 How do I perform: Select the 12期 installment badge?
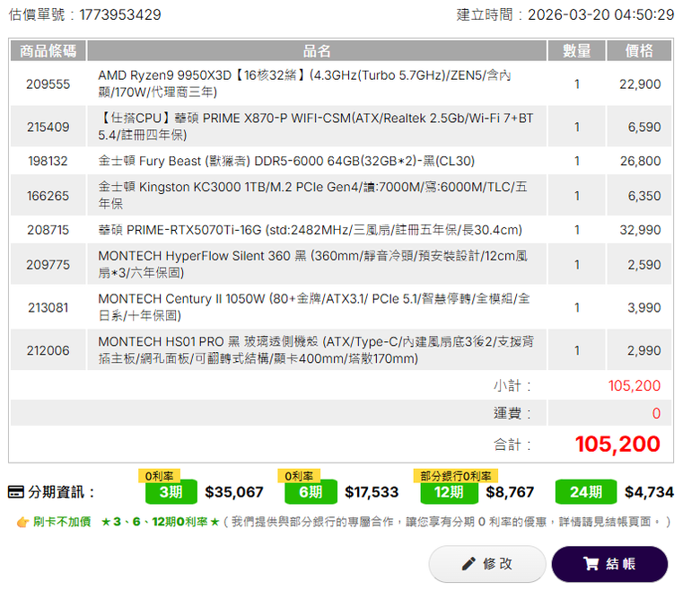tap(449, 492)
